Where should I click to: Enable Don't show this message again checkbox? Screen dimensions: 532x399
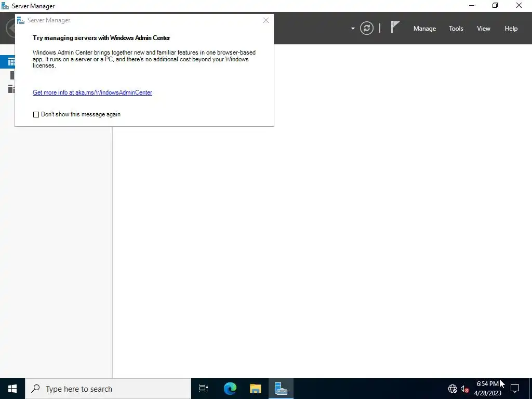click(x=36, y=114)
